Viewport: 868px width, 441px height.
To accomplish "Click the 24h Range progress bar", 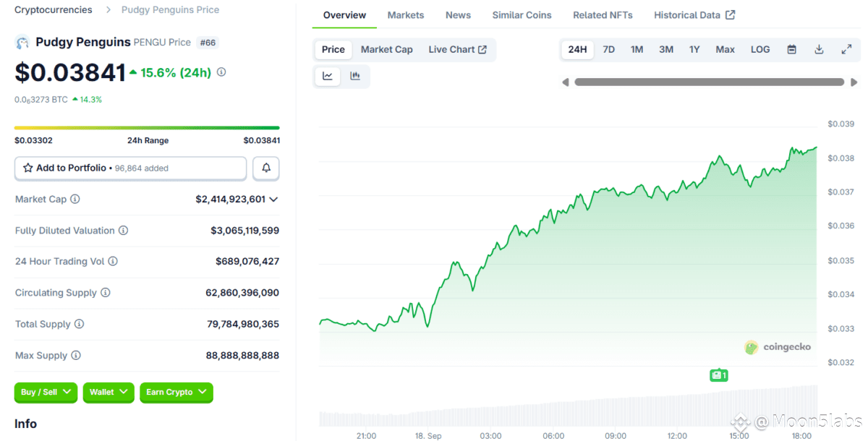I will [147, 128].
